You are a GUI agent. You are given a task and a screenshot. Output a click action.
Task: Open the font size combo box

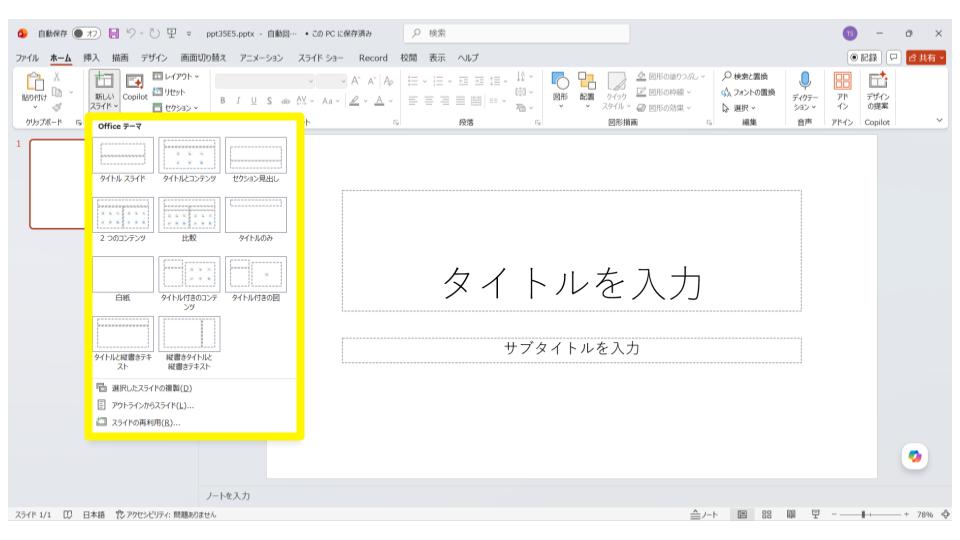coord(332,81)
